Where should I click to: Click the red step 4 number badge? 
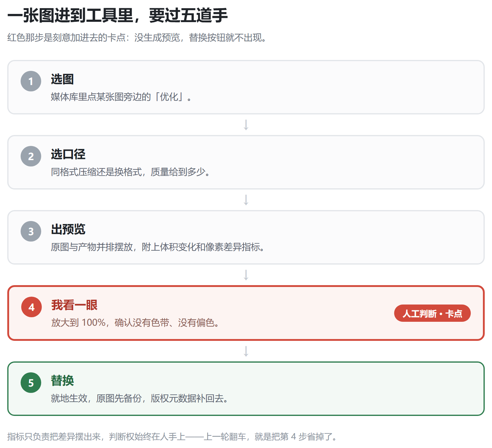coord(32,307)
